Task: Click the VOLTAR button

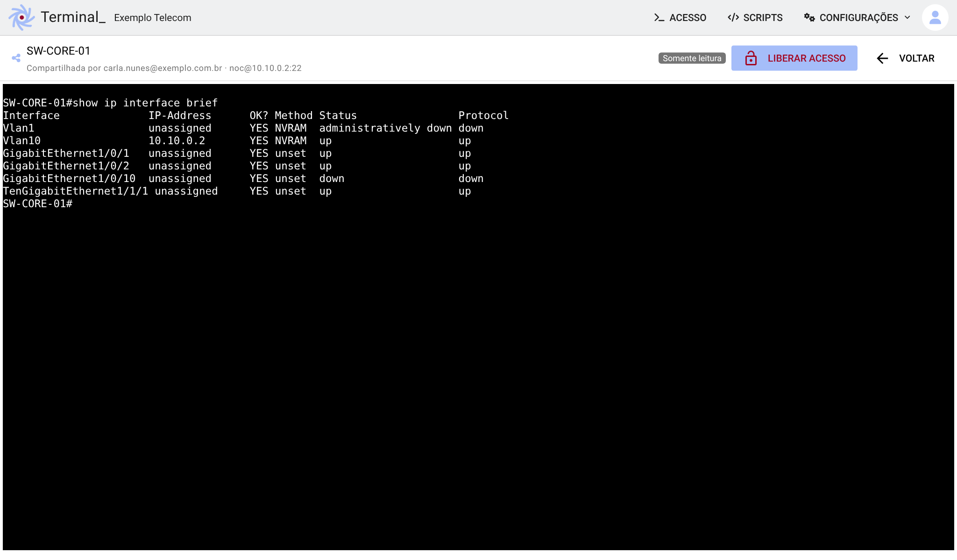Action: pos(906,58)
